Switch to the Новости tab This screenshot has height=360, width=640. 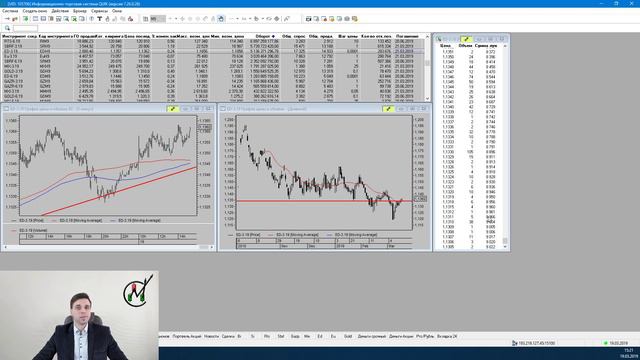[x=211, y=336]
